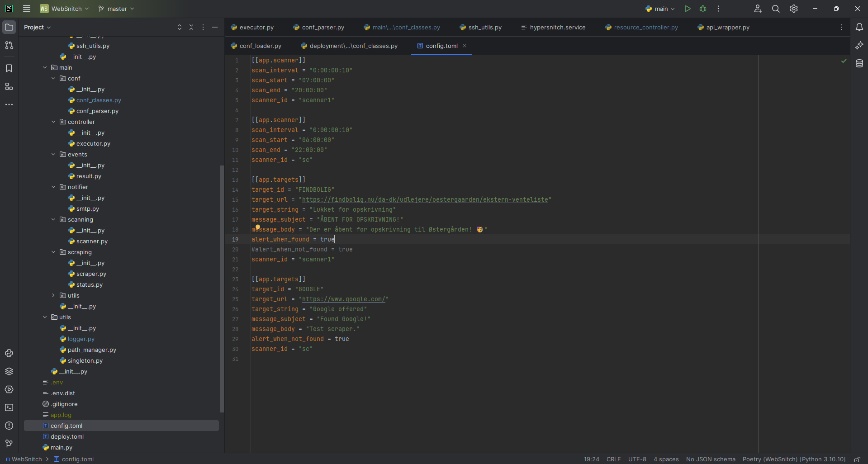Viewport: 868px width, 464px height.
Task: Open the Problems tool window
Action: coord(9,426)
